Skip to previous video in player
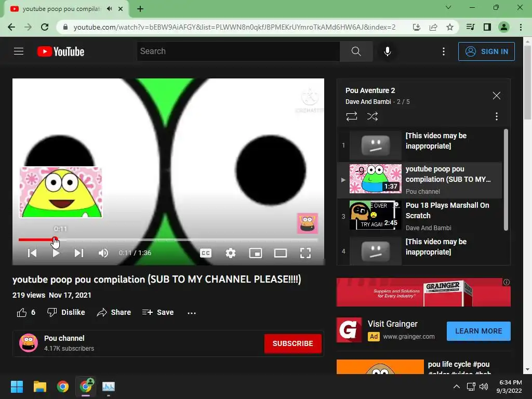 click(32, 253)
